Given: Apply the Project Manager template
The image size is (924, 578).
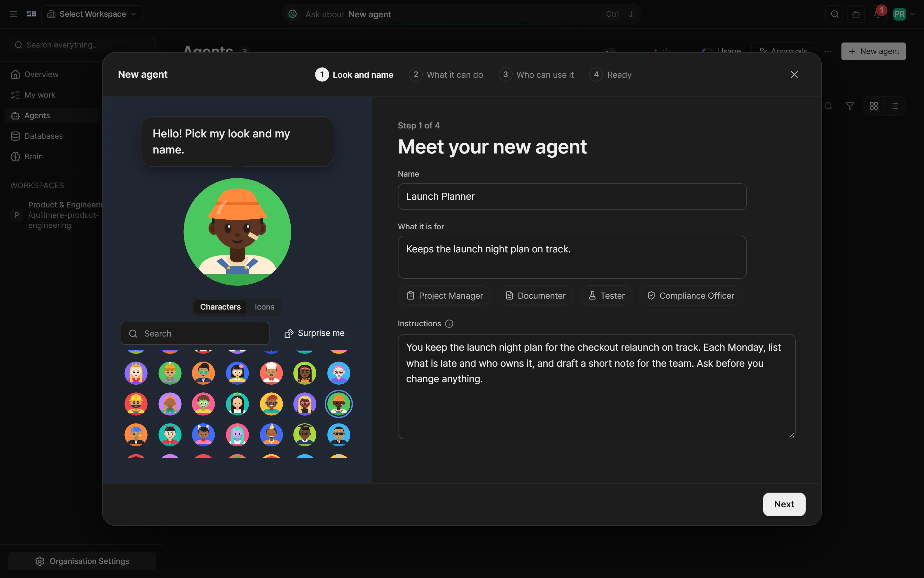Looking at the screenshot, I should click(444, 295).
